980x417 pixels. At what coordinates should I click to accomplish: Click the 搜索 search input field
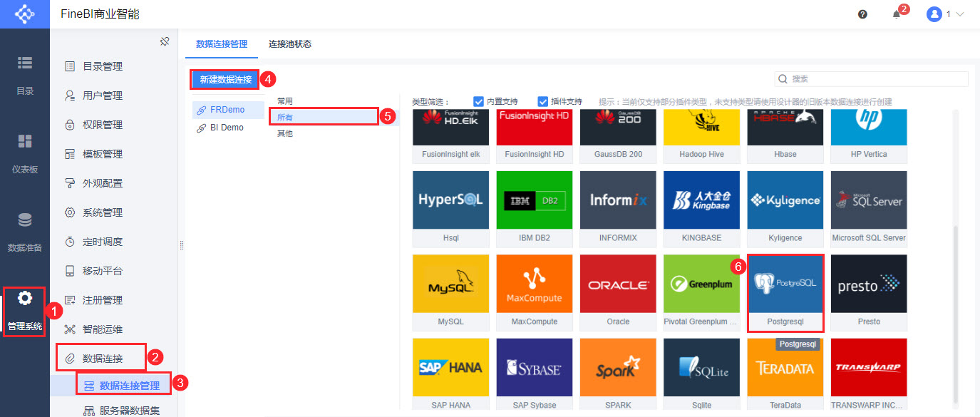click(x=872, y=79)
